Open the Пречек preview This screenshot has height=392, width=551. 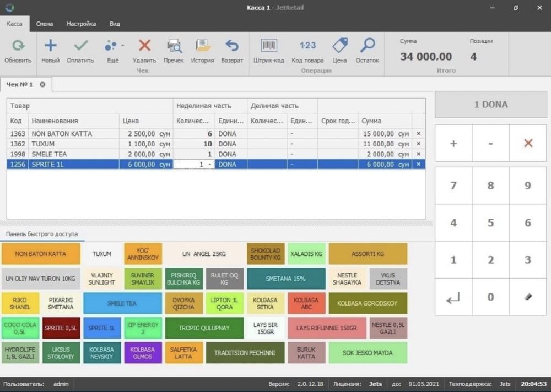[x=174, y=51]
